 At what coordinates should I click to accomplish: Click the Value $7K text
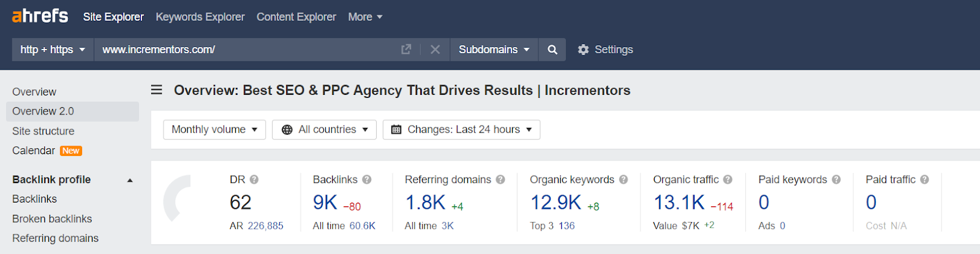coord(676,226)
